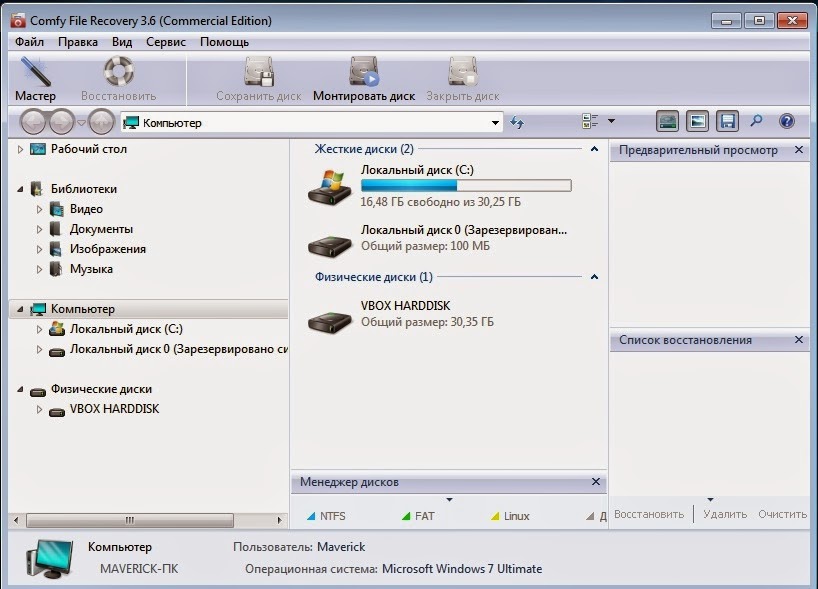This screenshot has width=818, height=589.
Task: Open help with the blue question icon
Action: 787,122
